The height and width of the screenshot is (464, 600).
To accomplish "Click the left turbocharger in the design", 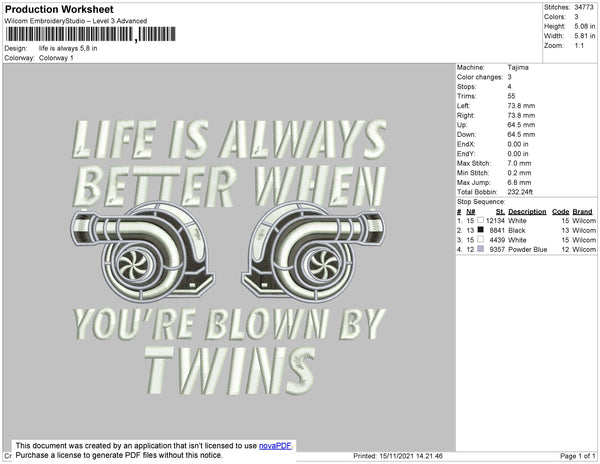I will [142, 251].
